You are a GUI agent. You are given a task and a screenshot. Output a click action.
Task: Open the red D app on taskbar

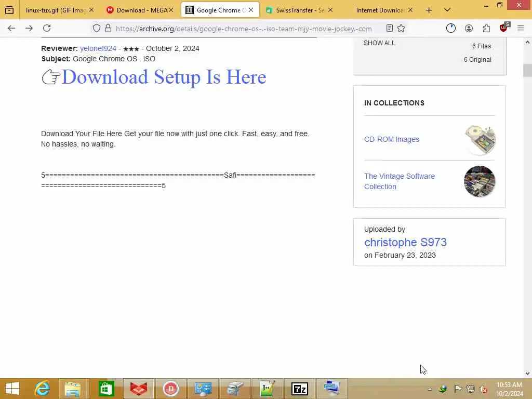tap(170, 389)
